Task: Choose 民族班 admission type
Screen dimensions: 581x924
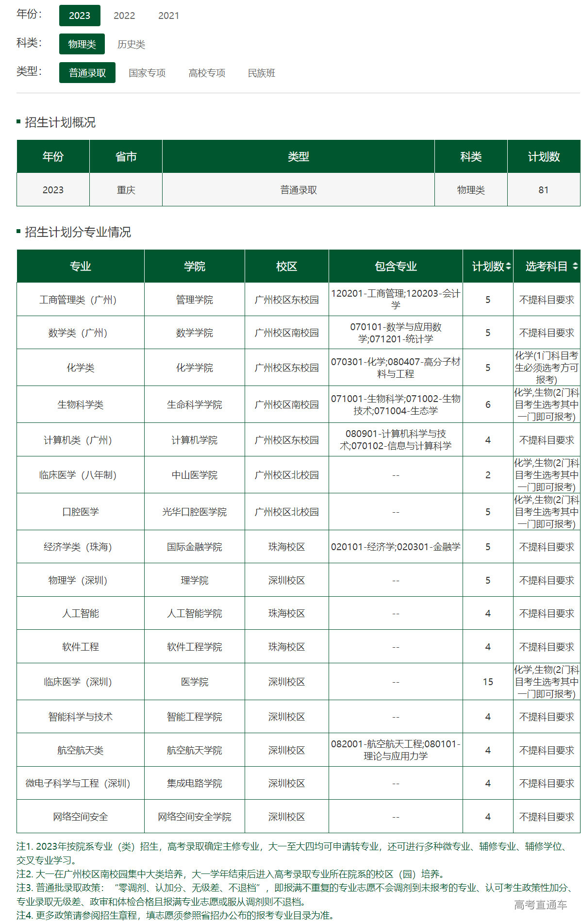Action: click(261, 73)
